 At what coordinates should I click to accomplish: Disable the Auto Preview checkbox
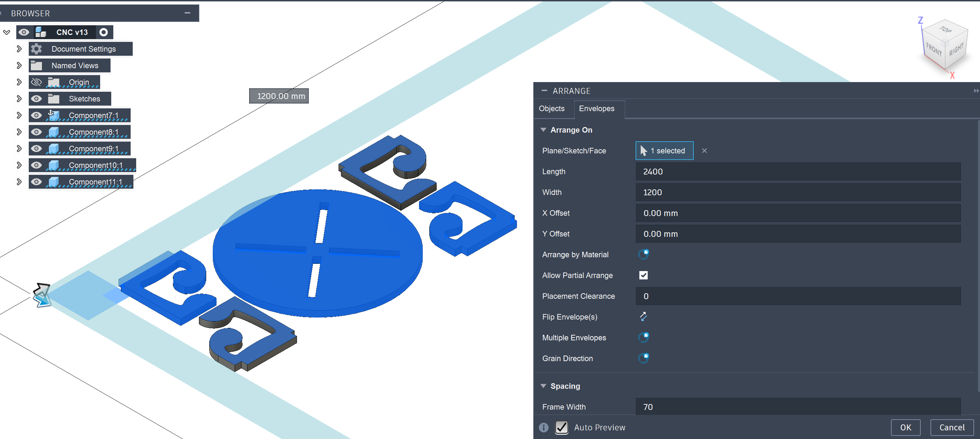[x=561, y=428]
